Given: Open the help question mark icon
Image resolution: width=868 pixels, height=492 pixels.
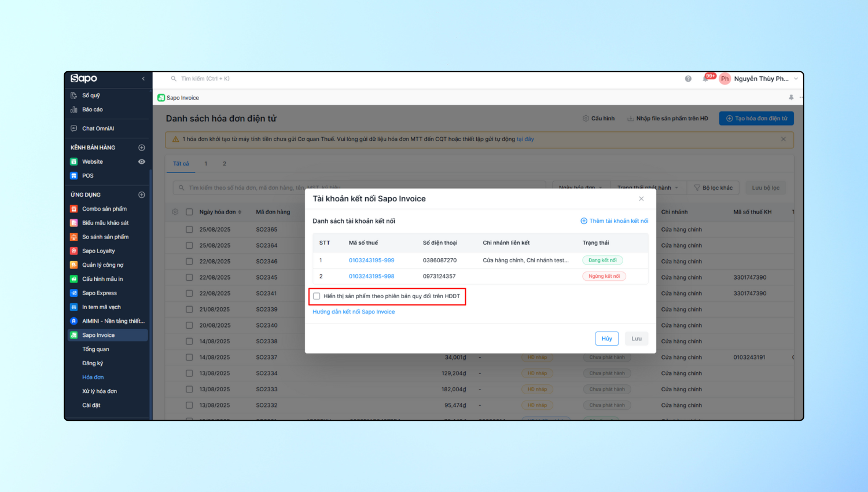Looking at the screenshot, I should [688, 79].
